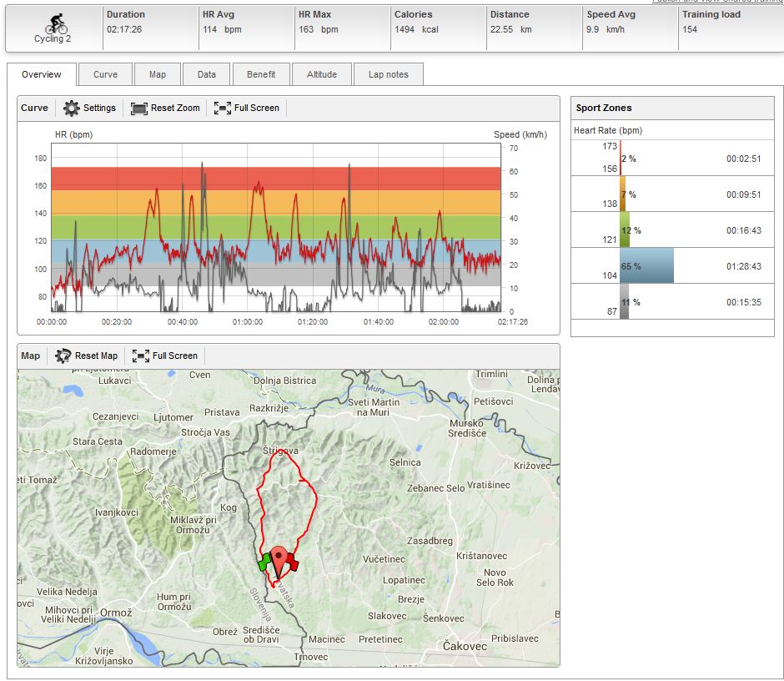Select the Overview tab
This screenshot has height=681, width=784.
[42, 74]
